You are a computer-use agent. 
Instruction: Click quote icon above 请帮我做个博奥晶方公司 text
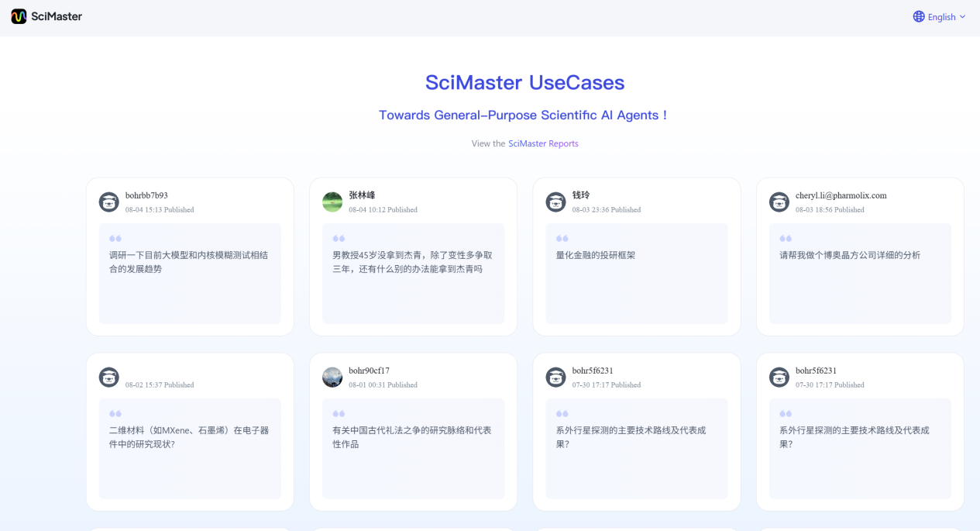(x=786, y=239)
